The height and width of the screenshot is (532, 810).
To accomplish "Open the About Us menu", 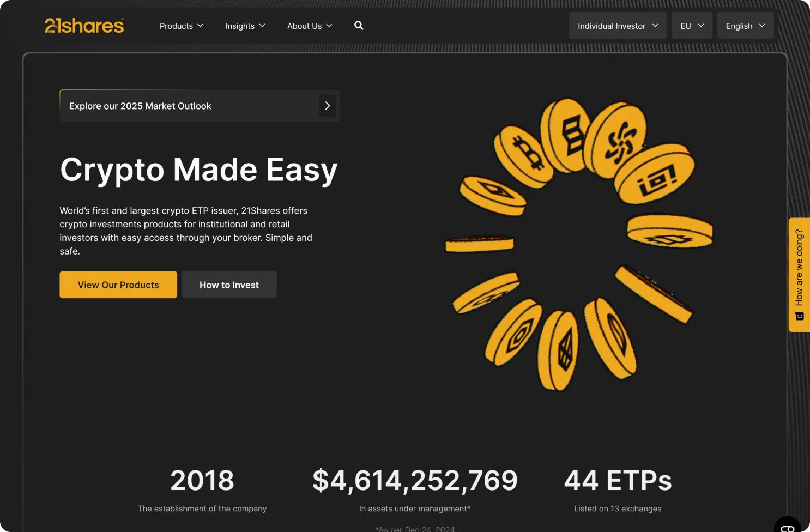I will point(310,26).
